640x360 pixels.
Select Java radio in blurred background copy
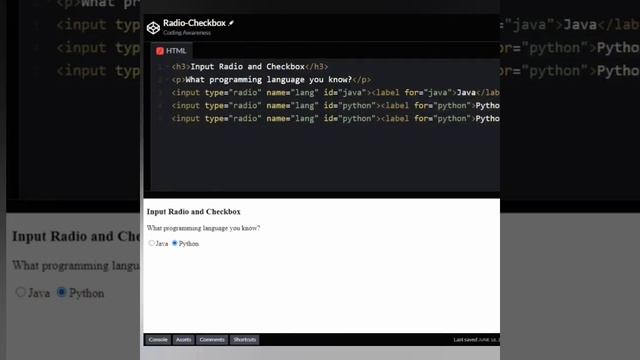20,292
